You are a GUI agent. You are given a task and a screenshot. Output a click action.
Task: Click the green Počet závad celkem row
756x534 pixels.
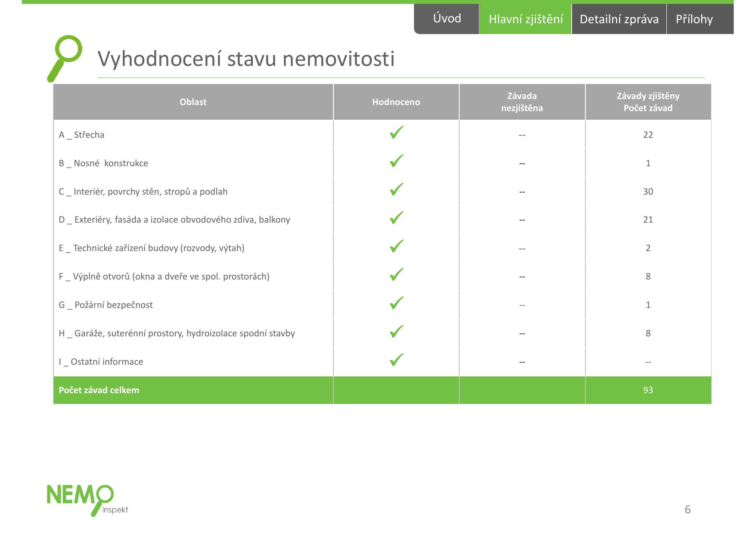[382, 390]
